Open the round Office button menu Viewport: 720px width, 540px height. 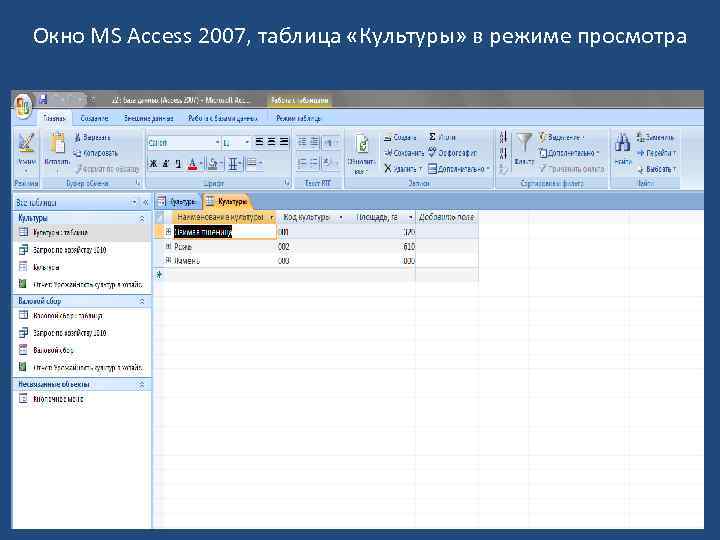pos(24,107)
